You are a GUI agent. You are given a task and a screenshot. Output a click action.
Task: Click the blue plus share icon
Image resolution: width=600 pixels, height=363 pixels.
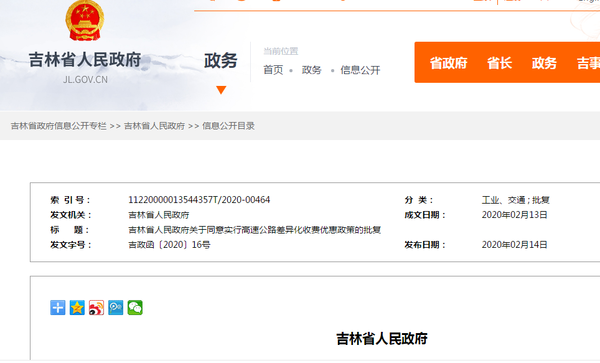(x=58, y=308)
